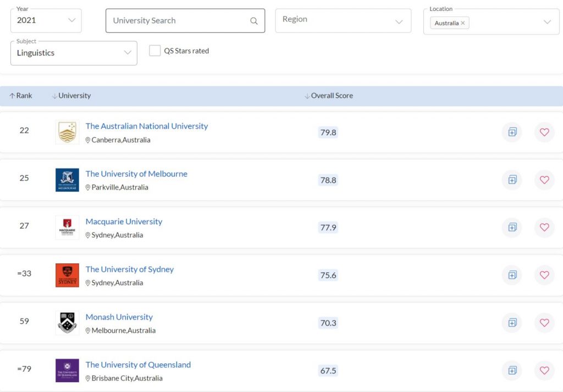
Task: Sort the table by University column
Action: tap(71, 96)
